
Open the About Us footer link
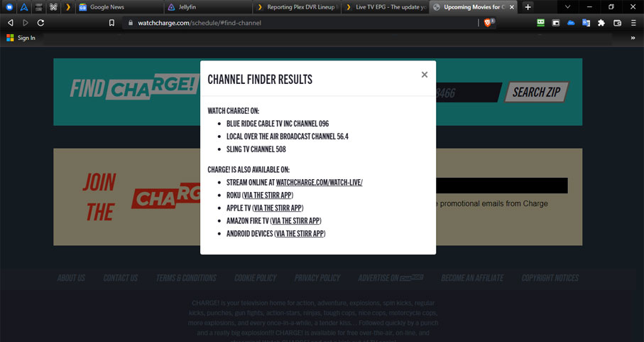click(x=71, y=278)
